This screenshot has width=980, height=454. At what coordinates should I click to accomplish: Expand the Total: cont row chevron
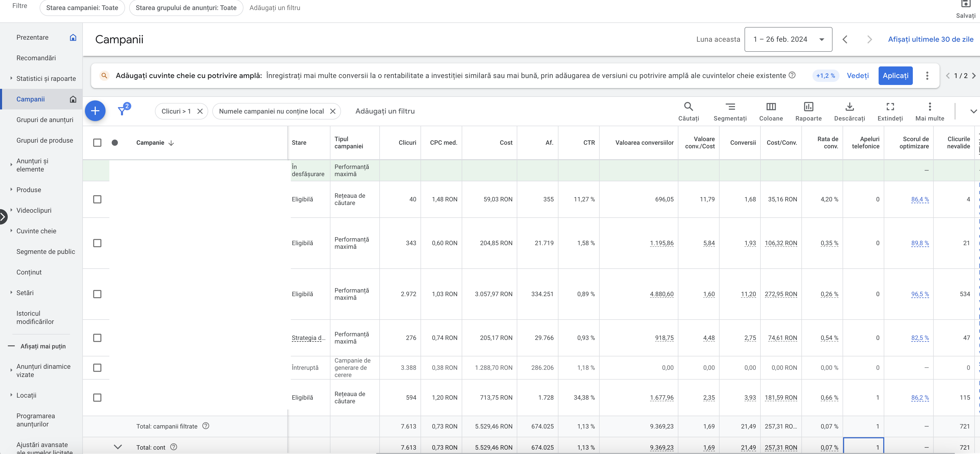(118, 447)
